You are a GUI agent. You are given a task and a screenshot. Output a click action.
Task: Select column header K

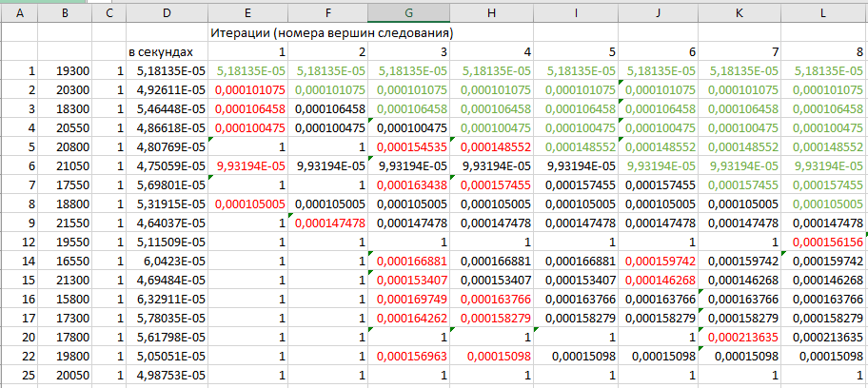[740, 14]
